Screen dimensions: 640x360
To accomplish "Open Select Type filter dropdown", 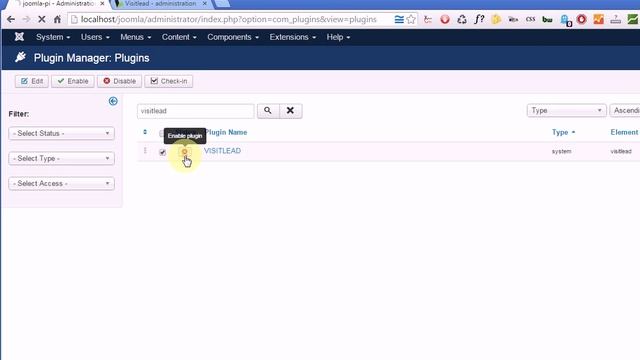I will (x=61, y=158).
